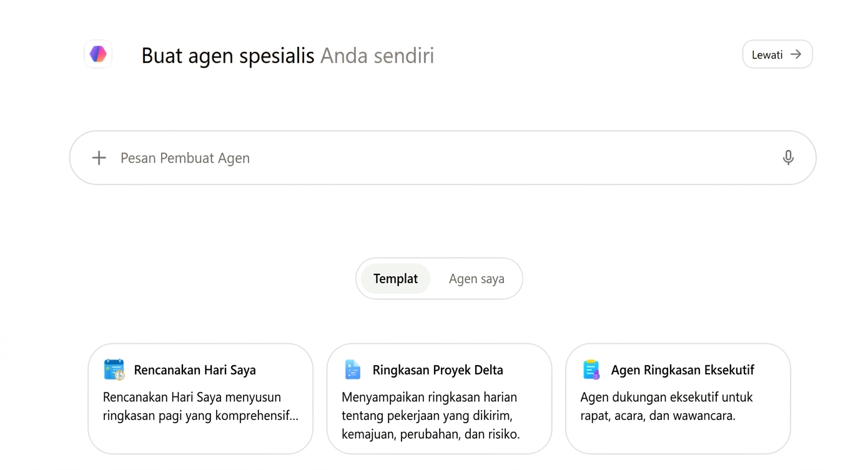868x470 pixels.
Task: Switch to the Agen saya tab
Action: [476, 279]
